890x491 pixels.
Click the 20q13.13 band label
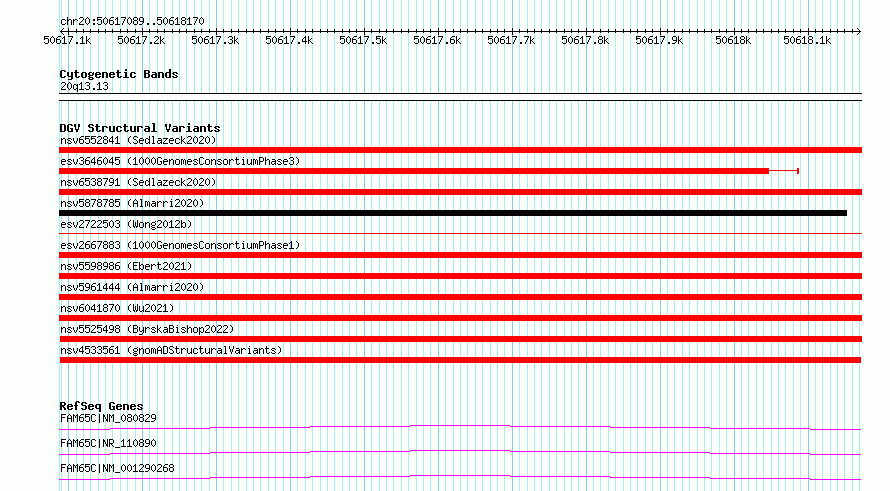[84, 86]
